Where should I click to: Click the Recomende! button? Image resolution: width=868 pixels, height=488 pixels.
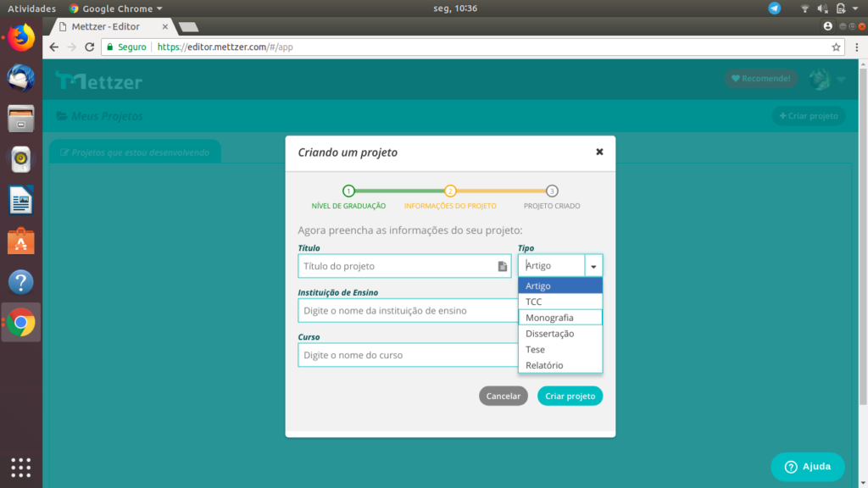761,79
